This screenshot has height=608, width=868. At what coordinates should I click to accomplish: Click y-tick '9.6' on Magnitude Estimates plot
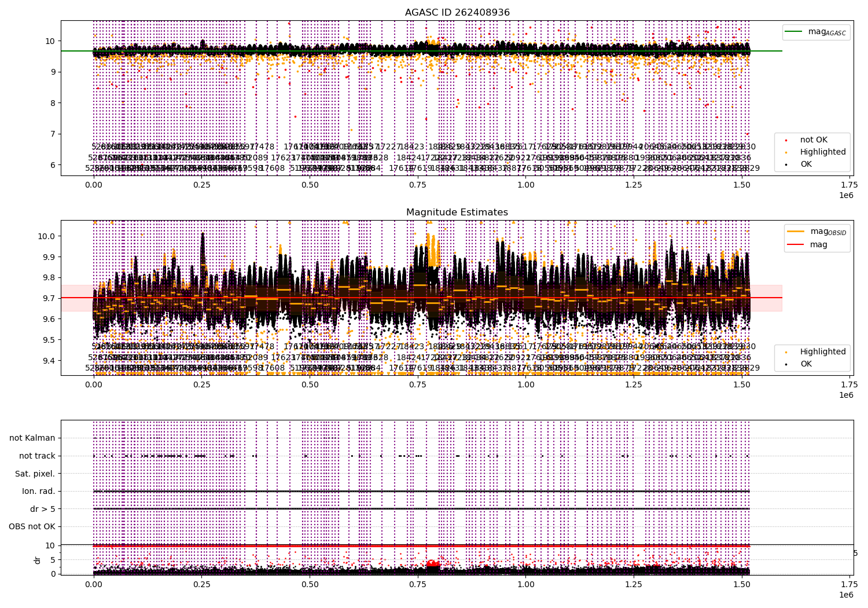50,319
